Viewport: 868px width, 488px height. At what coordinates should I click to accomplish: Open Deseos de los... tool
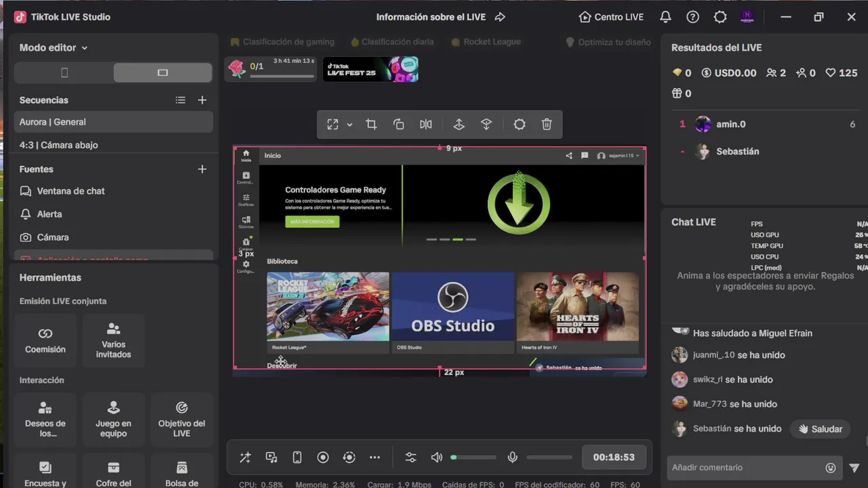coord(45,420)
